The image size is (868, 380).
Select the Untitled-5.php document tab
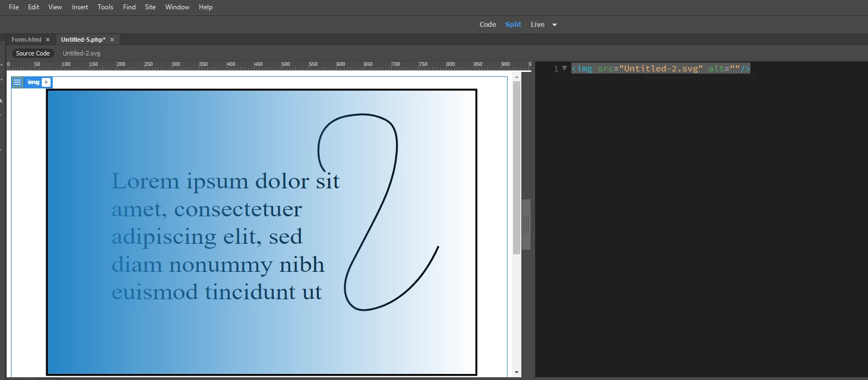pyautogui.click(x=83, y=40)
